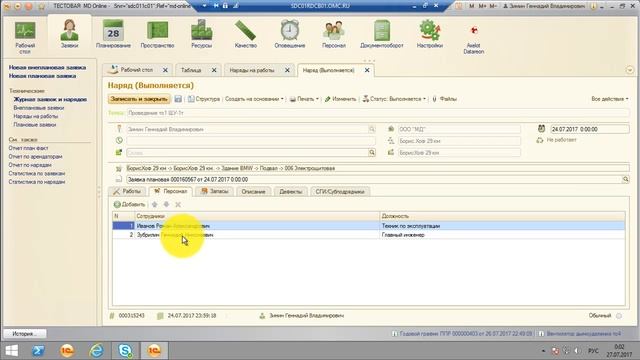
Task: Click the Изменить pencil toolbar item
Action: tap(340, 99)
